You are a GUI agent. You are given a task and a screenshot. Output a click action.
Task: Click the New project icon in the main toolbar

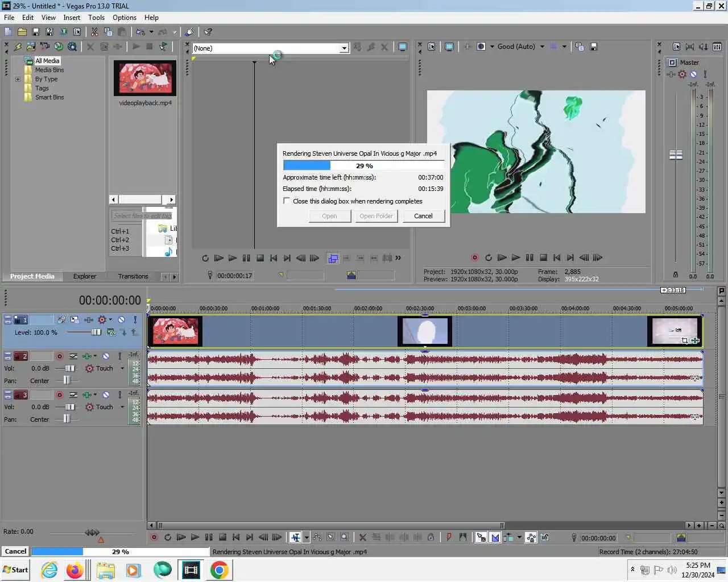(x=8, y=32)
